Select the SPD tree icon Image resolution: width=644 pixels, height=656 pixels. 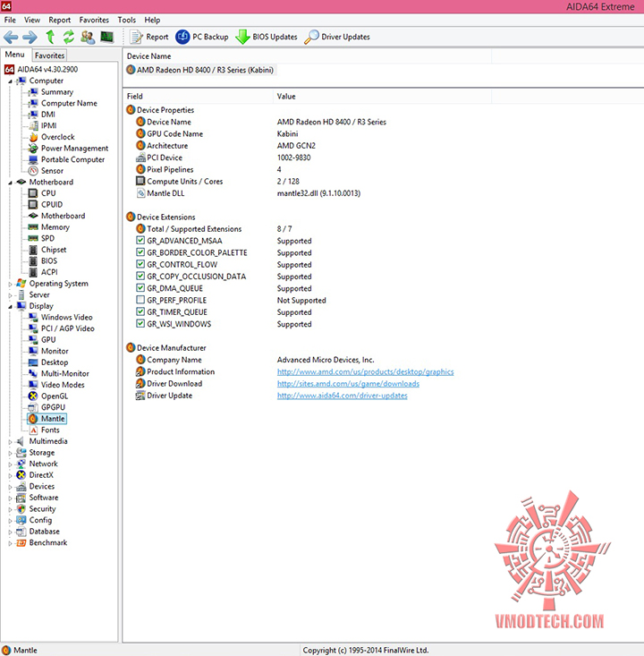[x=33, y=238]
